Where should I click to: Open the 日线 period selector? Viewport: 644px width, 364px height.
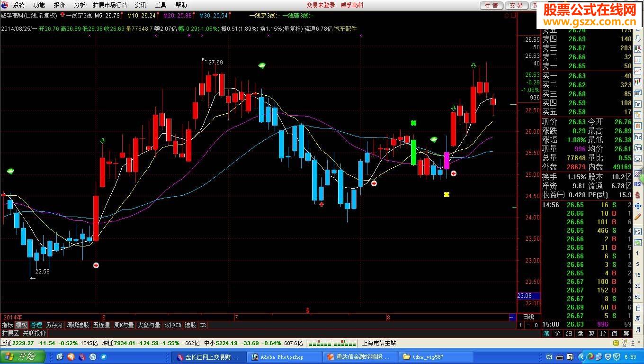[528, 317]
